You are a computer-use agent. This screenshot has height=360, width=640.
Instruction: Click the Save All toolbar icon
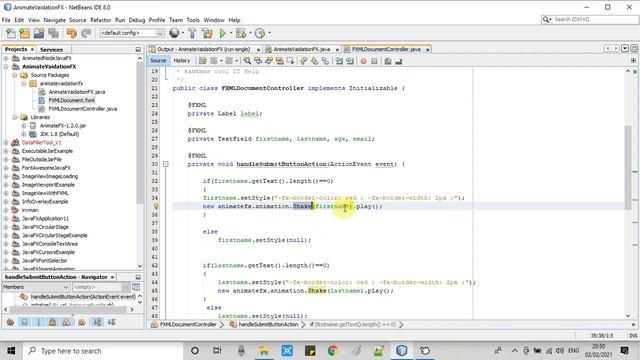coord(53,33)
